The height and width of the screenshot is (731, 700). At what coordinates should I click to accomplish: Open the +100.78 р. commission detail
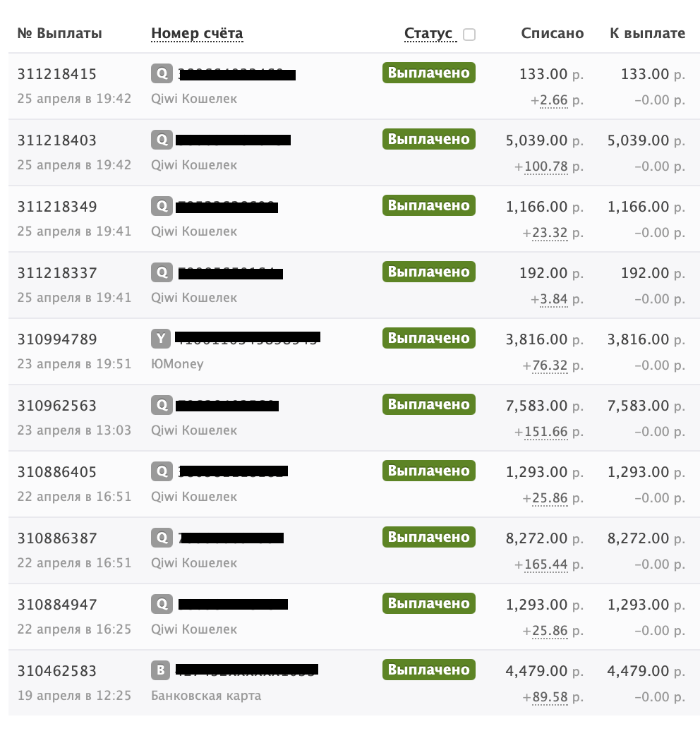[546, 167]
